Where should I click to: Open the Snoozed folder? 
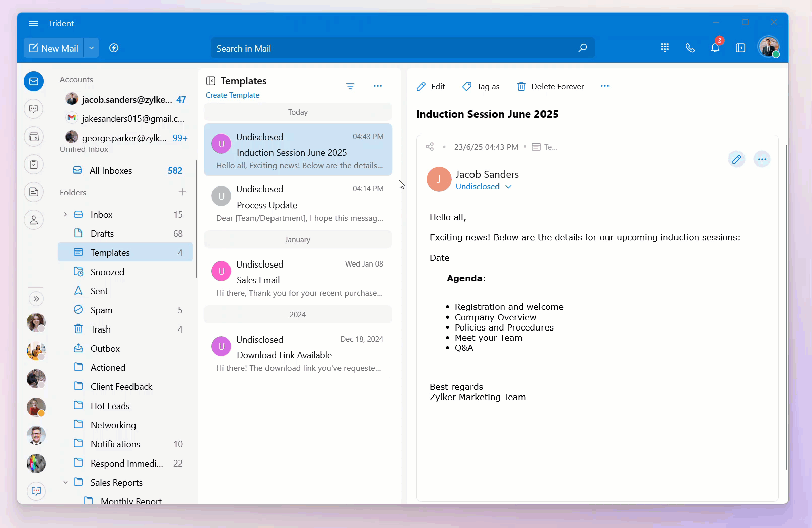[126, 272]
